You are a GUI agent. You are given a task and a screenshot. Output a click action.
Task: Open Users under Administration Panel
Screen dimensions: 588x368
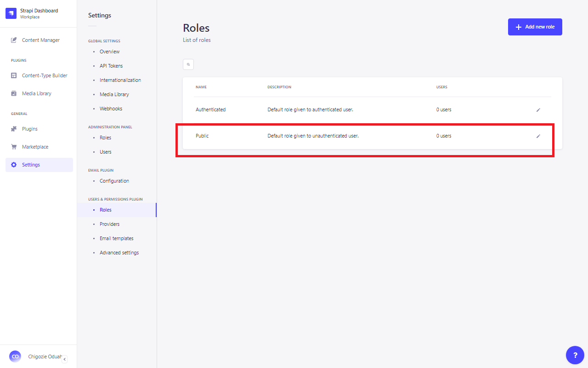(x=105, y=152)
